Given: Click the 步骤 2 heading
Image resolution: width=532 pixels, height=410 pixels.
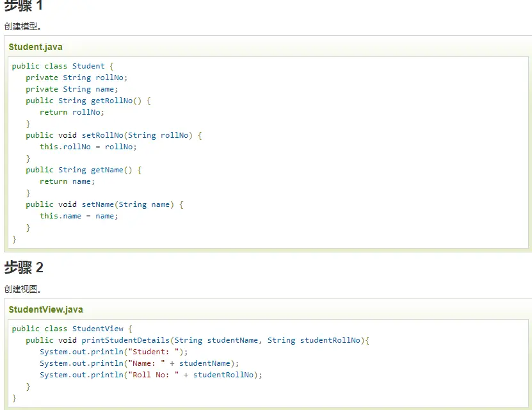Looking at the screenshot, I should pyautogui.click(x=24, y=268).
